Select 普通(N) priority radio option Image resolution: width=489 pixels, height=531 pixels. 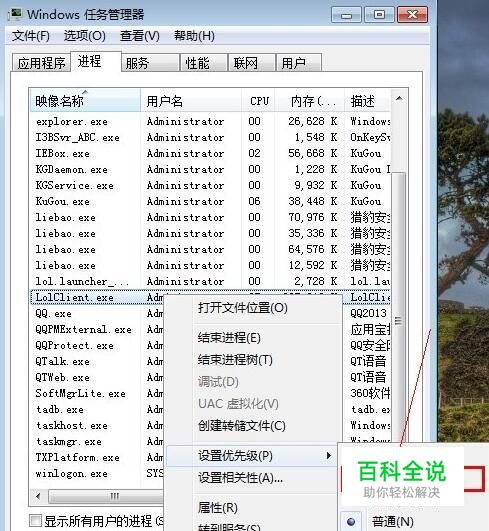392,522
